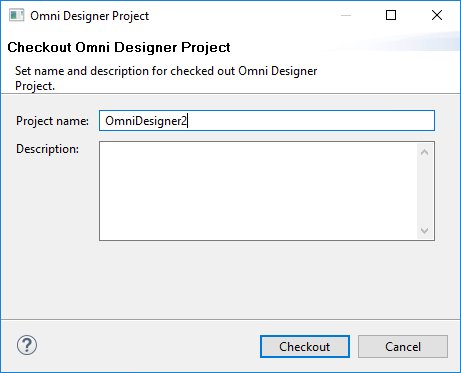Click the "Omni Designer Project" title bar text
Image resolution: width=461 pixels, height=373 pixels.
89,16
